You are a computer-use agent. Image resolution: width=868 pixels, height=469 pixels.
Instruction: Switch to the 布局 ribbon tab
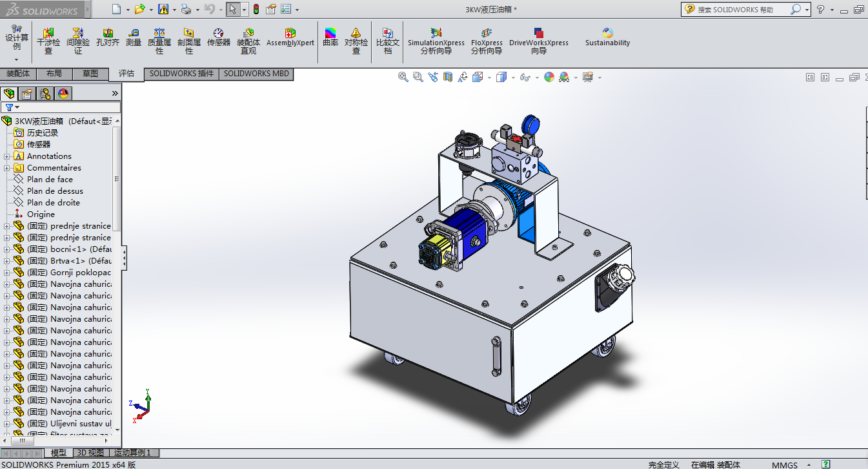tap(54, 74)
